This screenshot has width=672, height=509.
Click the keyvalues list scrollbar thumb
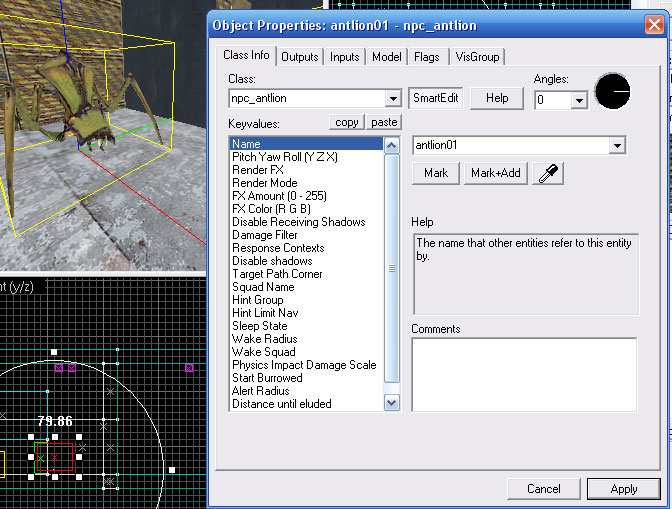click(x=392, y=268)
